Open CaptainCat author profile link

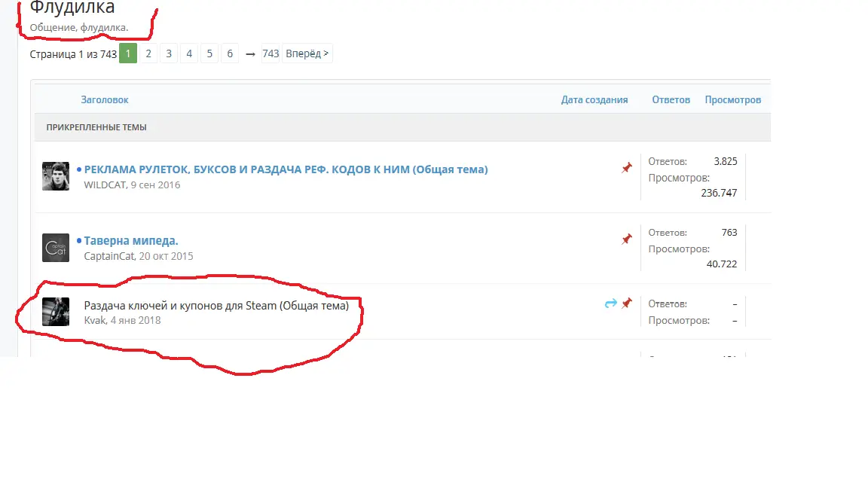(x=109, y=256)
